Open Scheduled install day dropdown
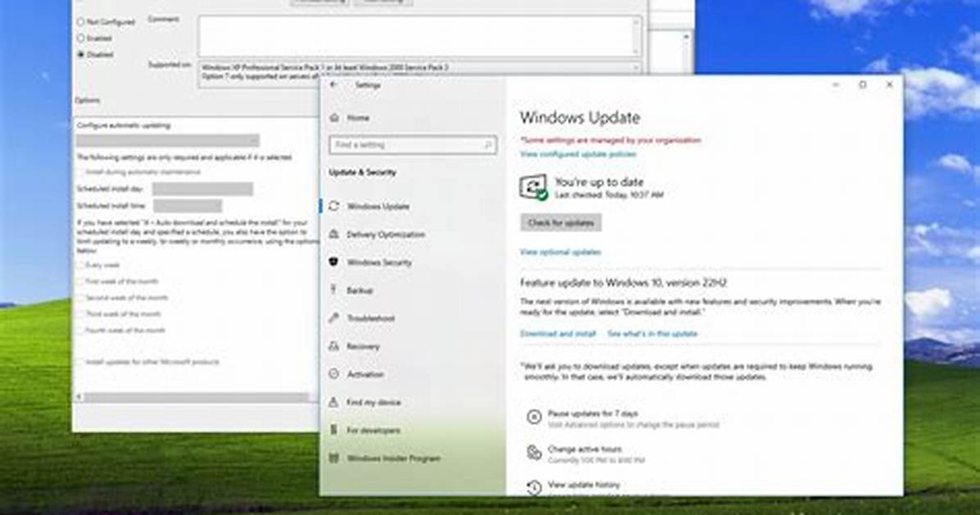 202,189
